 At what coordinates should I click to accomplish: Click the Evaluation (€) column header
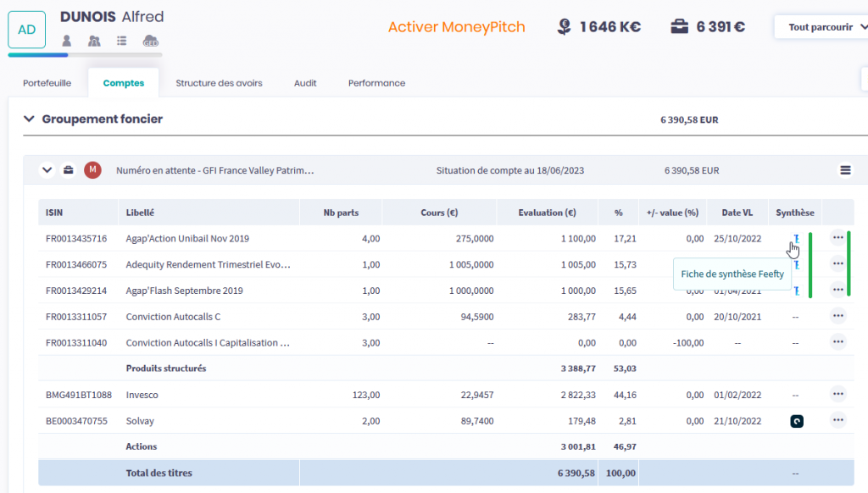(547, 213)
